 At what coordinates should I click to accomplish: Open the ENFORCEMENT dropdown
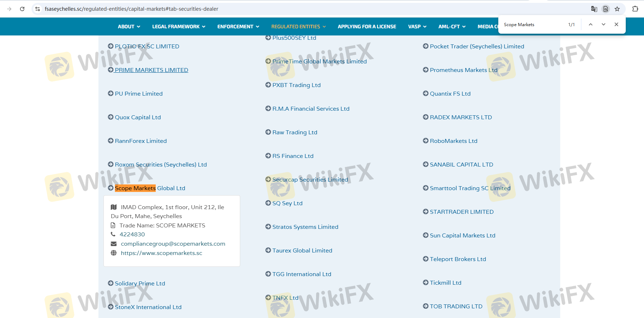click(238, 26)
